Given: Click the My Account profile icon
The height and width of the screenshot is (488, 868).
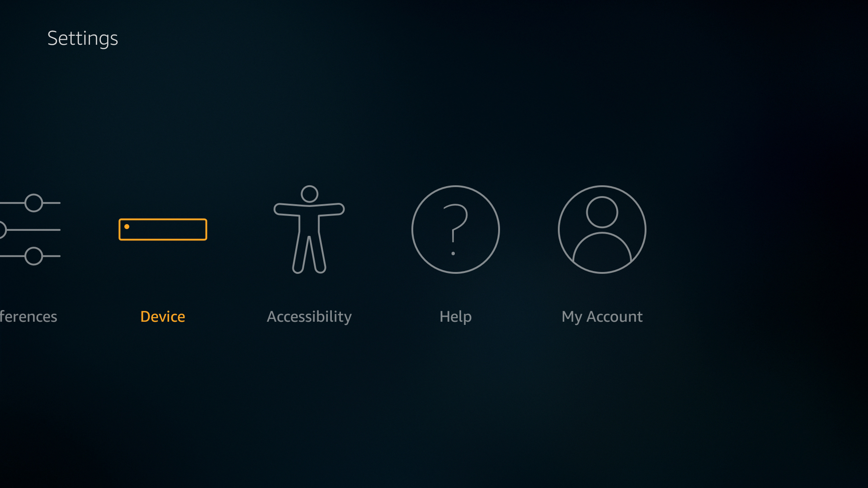Looking at the screenshot, I should (x=602, y=230).
